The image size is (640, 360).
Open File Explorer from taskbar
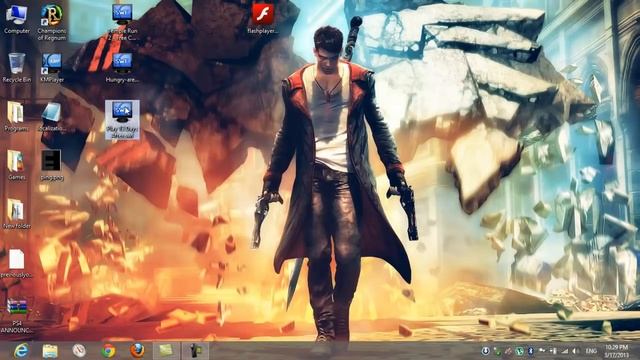pyautogui.click(x=50, y=351)
